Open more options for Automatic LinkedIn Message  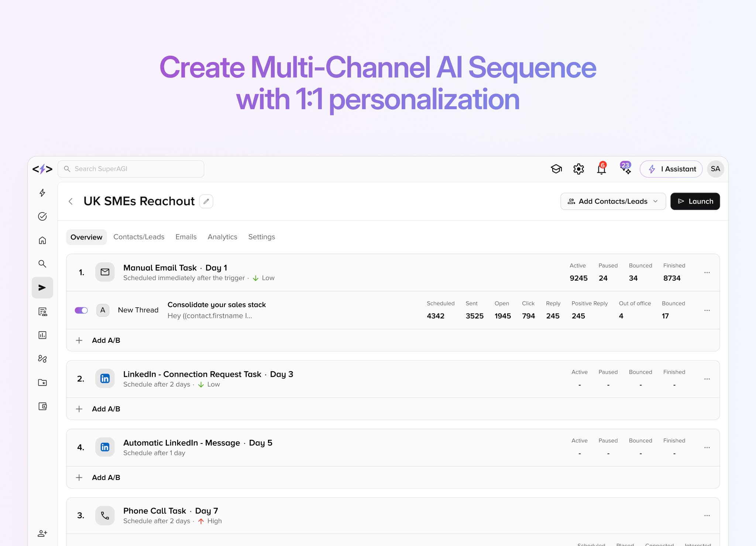point(707,447)
